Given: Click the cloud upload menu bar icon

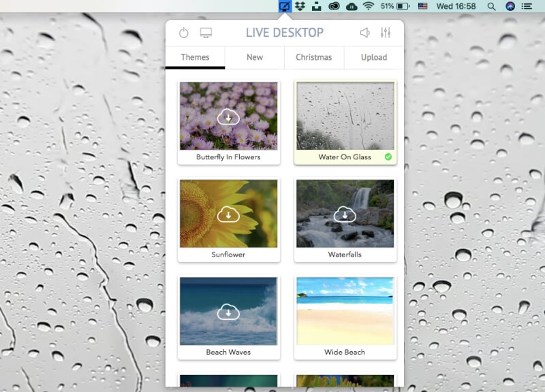Looking at the screenshot, I should pos(352,6).
